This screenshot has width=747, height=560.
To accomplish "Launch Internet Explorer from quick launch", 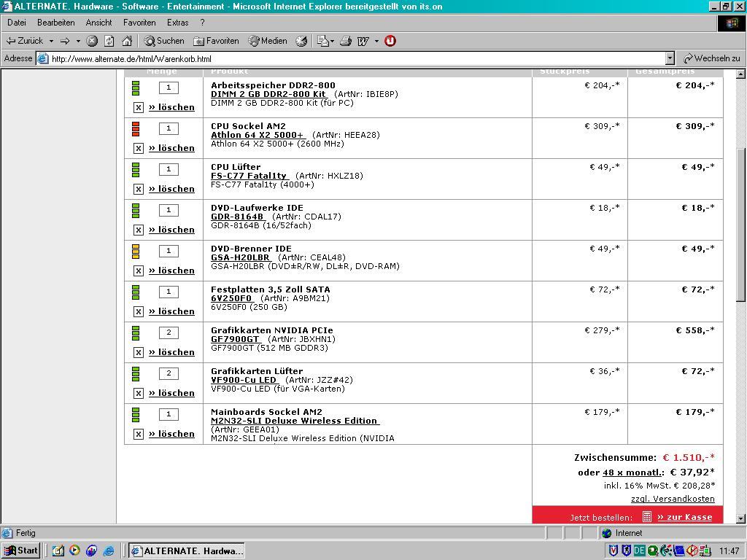I will coord(109,551).
